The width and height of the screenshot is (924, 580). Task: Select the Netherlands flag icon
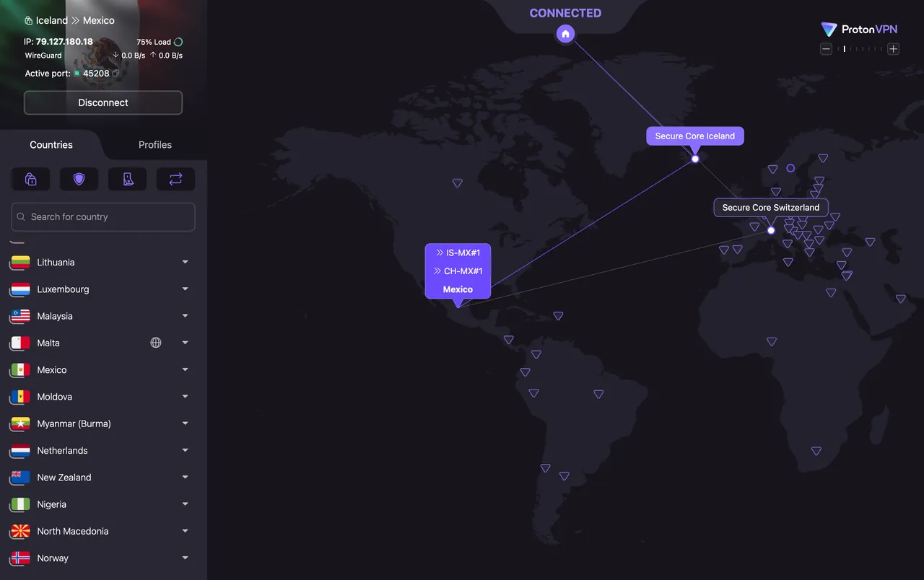tap(20, 451)
